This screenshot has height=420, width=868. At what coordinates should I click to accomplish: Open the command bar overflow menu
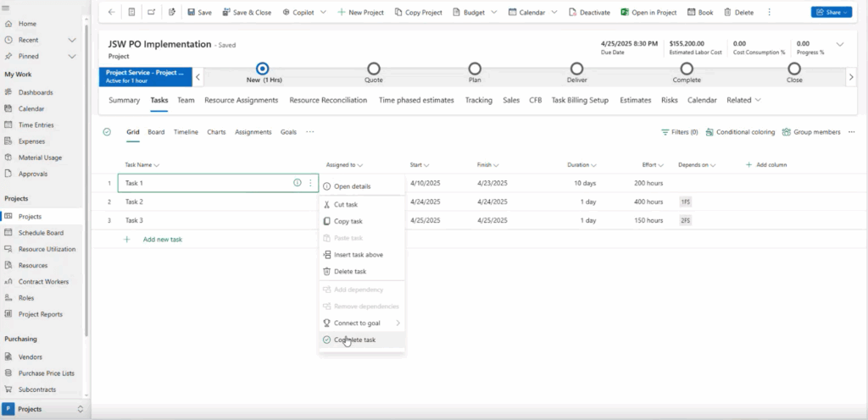point(770,12)
